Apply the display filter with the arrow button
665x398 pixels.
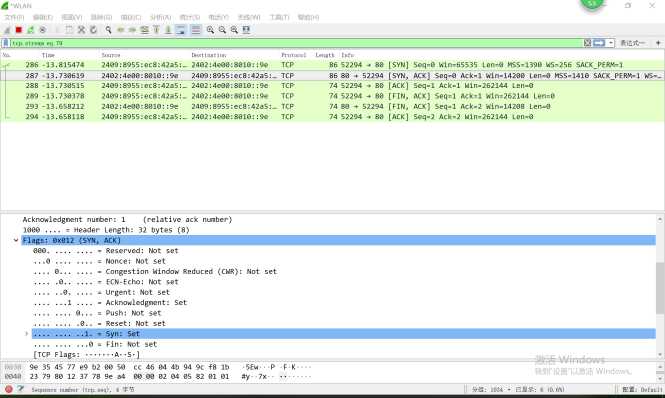pos(599,43)
